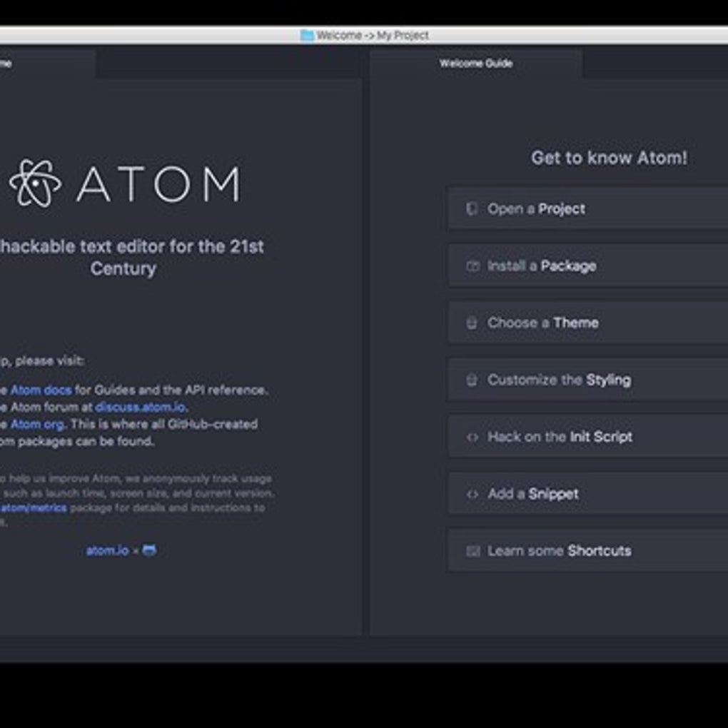Expand the Choose a Theme section
This screenshot has width=728, height=728.
click(588, 323)
